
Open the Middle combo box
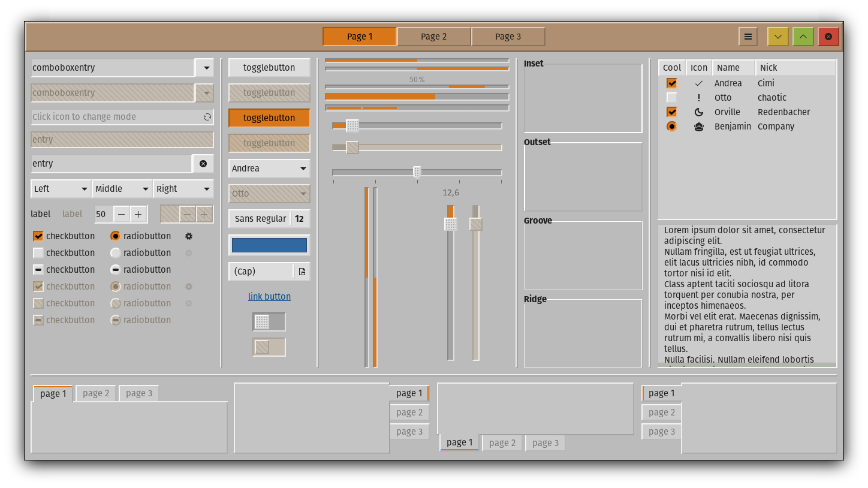click(122, 189)
